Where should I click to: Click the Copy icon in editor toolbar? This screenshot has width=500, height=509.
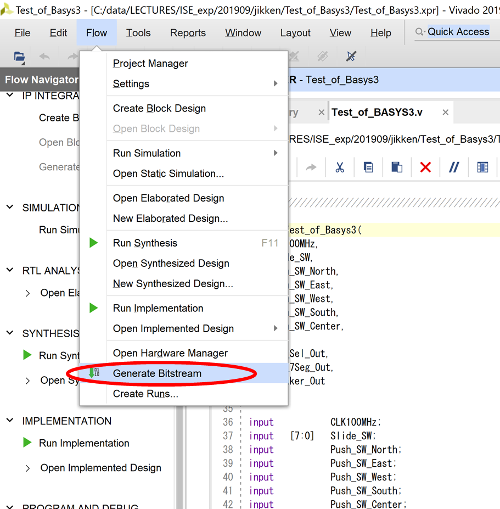point(368,167)
